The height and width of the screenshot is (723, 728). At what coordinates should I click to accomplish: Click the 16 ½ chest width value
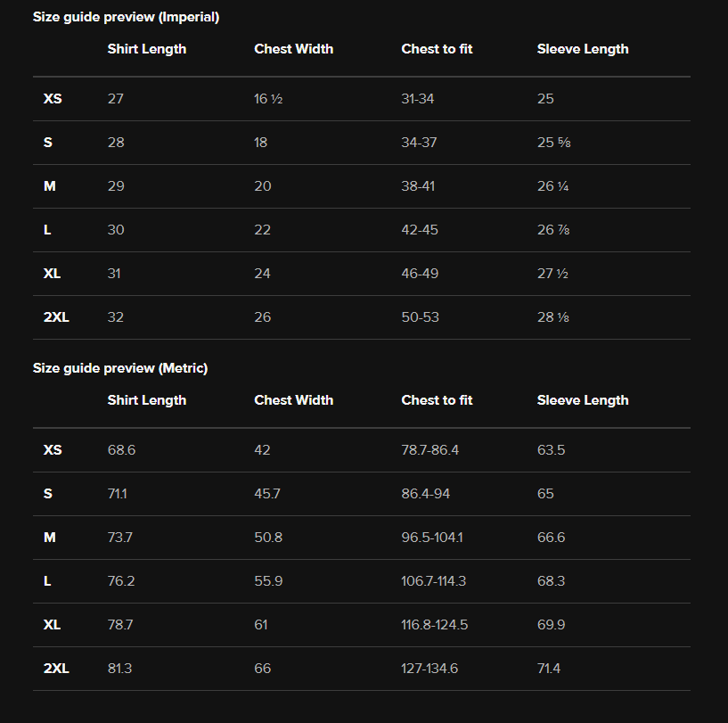tap(268, 99)
